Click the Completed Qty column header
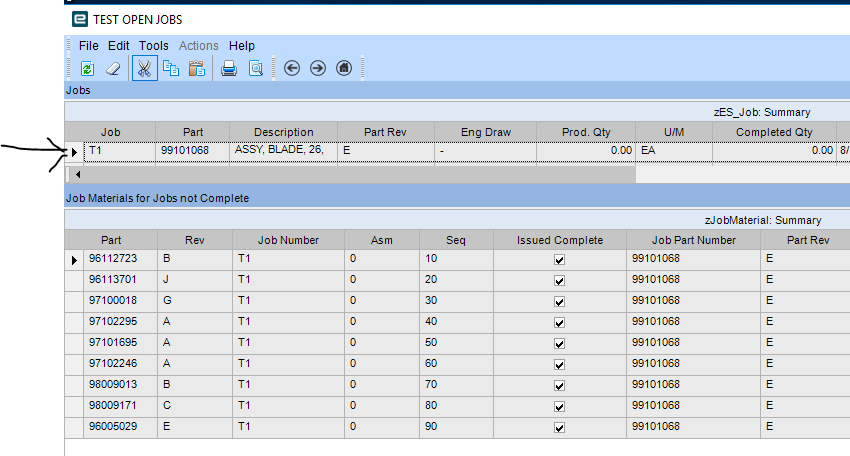Screen dimensions: 850x456 click(774, 132)
